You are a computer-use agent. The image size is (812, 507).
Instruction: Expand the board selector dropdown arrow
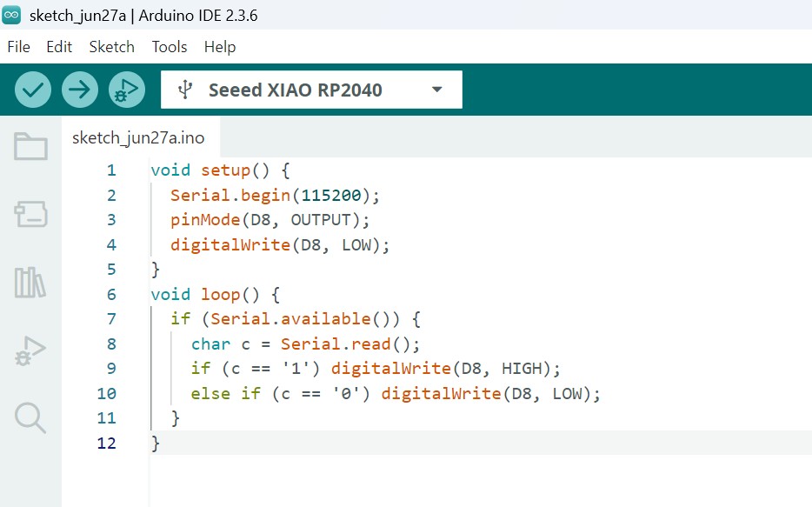tap(437, 90)
